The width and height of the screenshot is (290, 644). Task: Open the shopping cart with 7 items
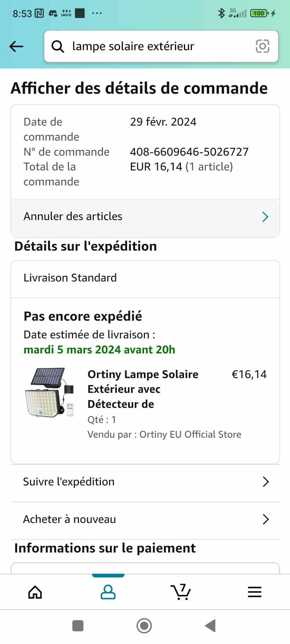[x=181, y=592]
